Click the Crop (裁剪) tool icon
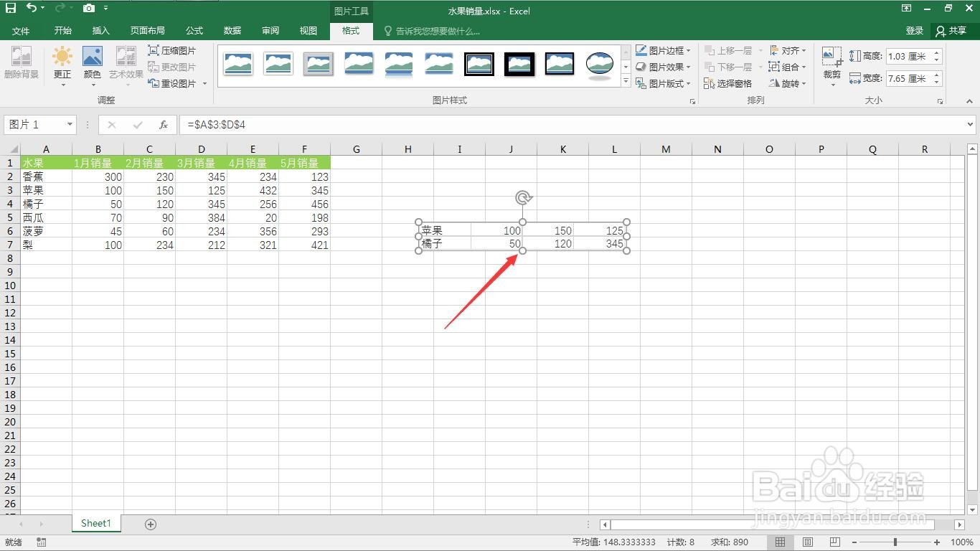The height and width of the screenshot is (551, 980). 832,57
